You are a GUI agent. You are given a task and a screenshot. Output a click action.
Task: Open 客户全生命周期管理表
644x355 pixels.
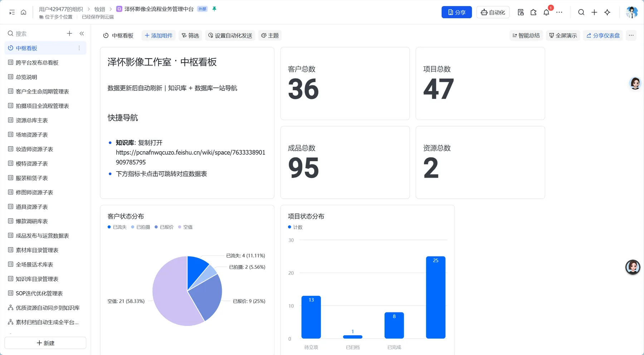point(45,91)
